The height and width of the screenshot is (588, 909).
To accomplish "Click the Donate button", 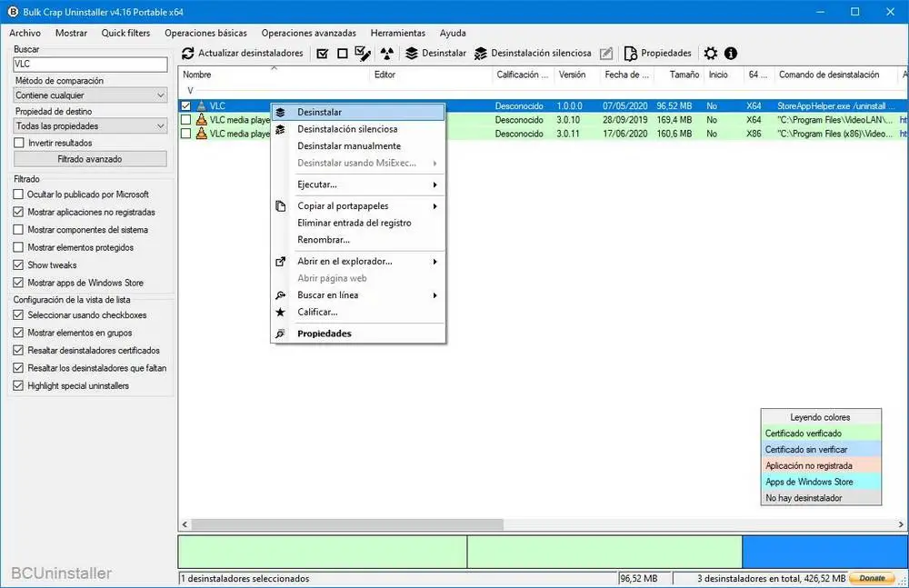I will click(872, 578).
